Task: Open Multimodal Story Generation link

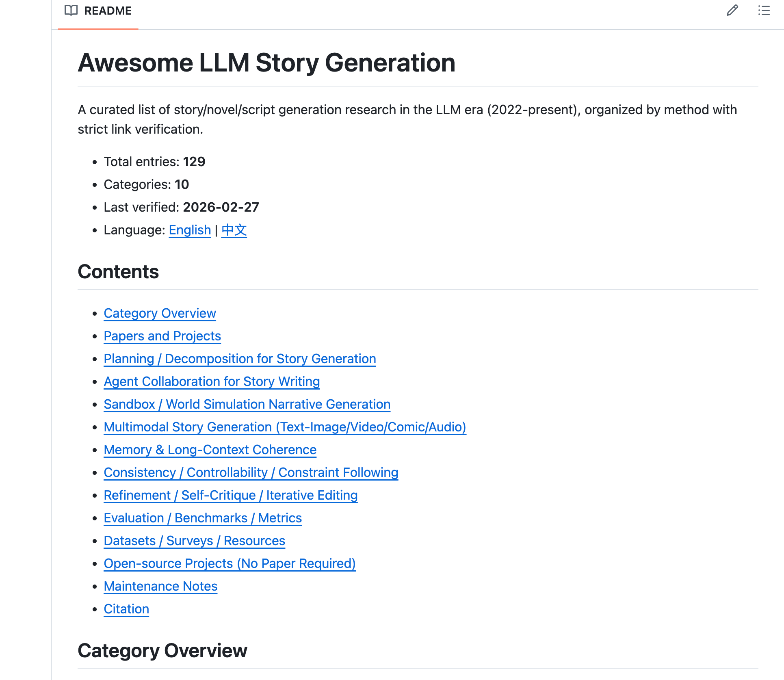Action: point(285,427)
